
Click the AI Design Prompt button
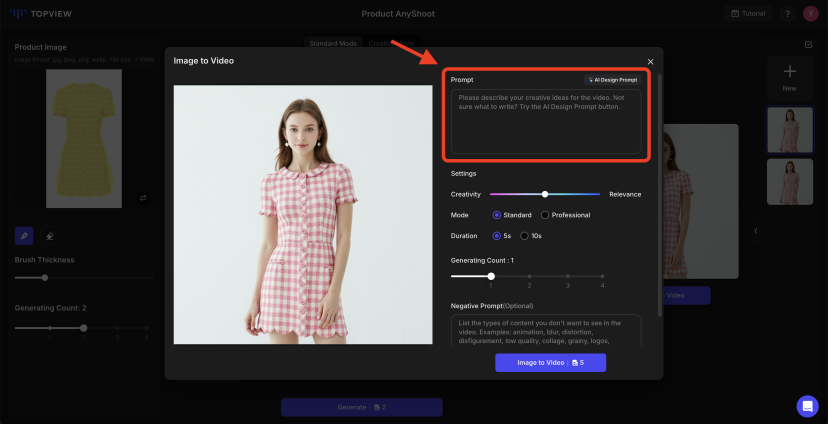[613, 80]
